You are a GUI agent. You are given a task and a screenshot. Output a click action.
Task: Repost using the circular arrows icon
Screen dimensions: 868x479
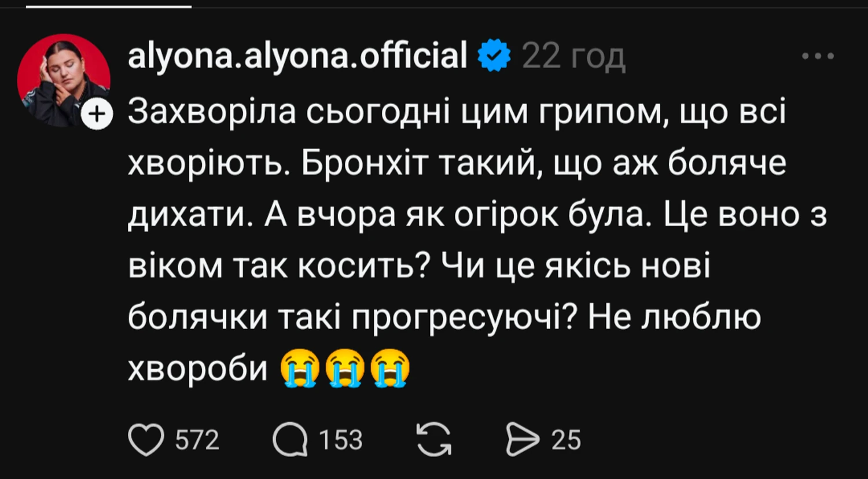coord(434,440)
